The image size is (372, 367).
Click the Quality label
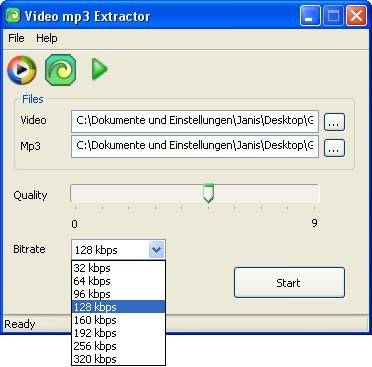pos(30,195)
